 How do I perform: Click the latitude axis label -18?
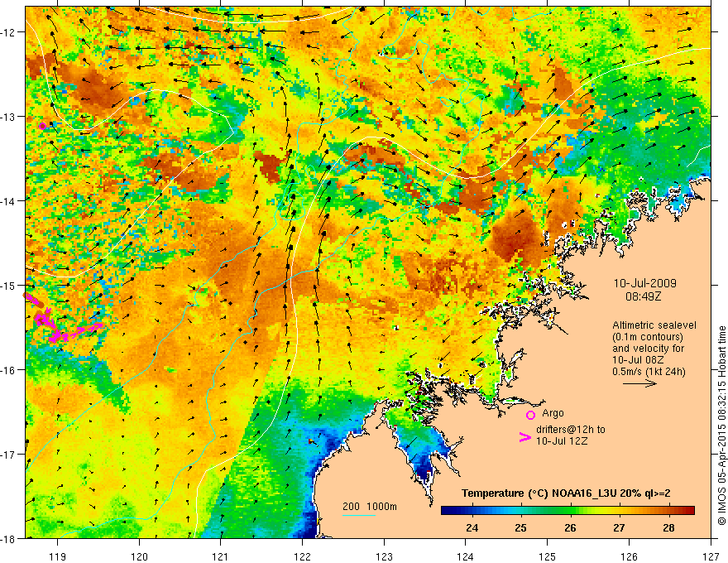click(x=9, y=538)
